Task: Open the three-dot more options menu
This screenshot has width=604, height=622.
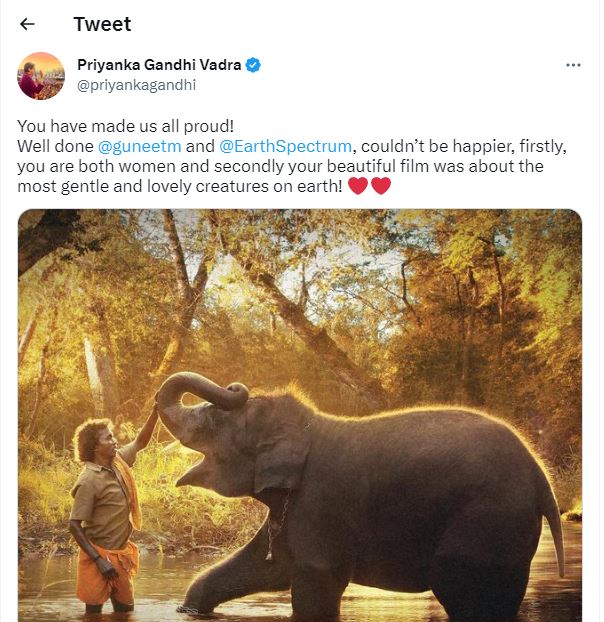Action: tap(573, 65)
